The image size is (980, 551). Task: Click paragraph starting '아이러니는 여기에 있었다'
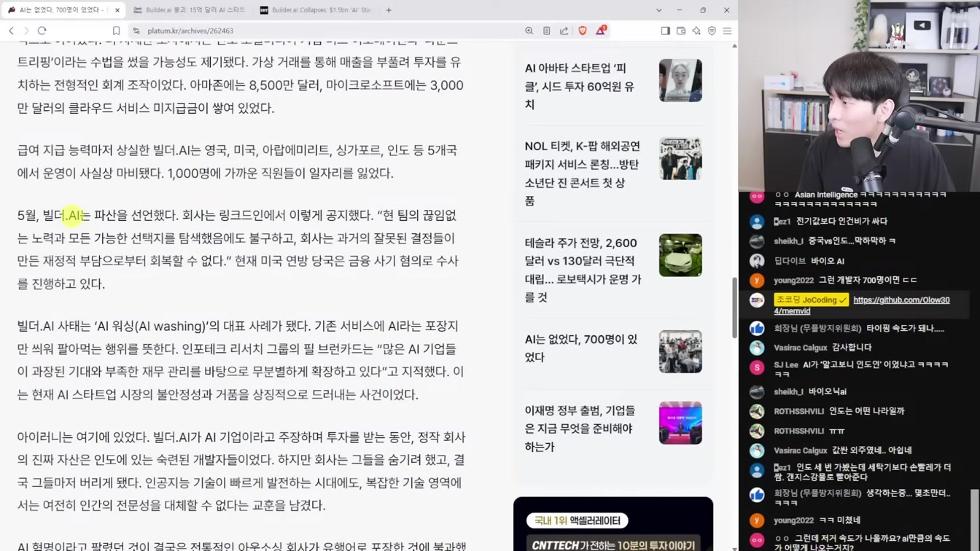[x=240, y=471]
